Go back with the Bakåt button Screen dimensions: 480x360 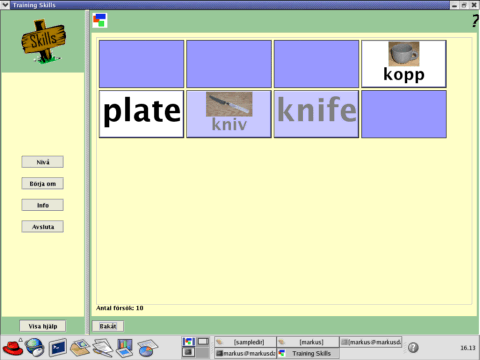[x=108, y=326]
